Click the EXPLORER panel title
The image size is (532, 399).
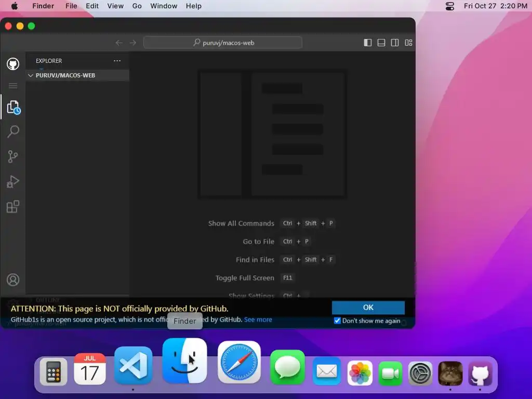[x=49, y=61]
